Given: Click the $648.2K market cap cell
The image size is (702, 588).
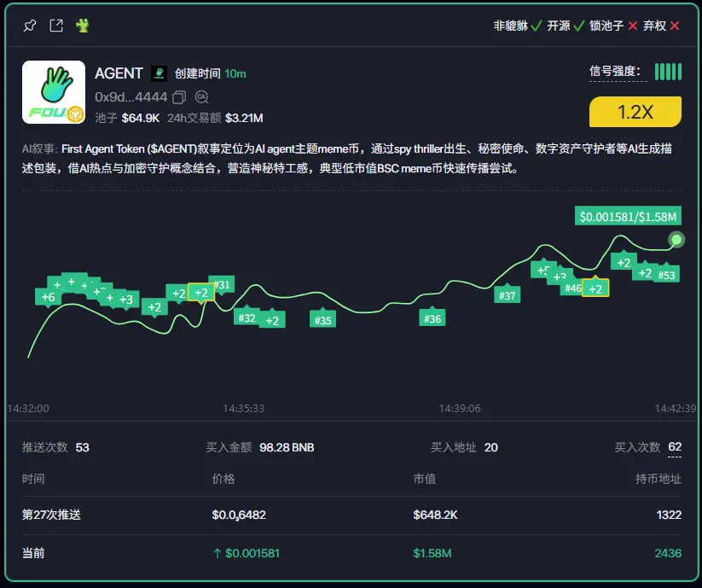Looking at the screenshot, I should point(435,515).
